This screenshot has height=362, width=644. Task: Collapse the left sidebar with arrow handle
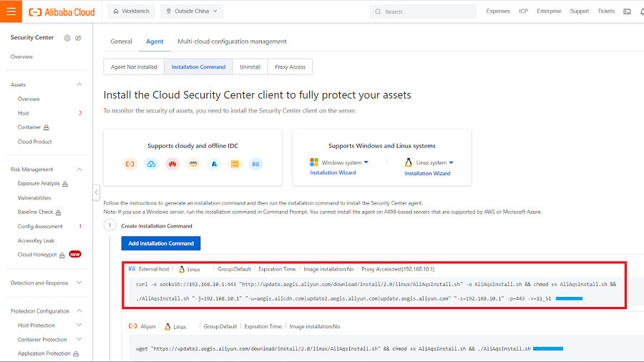[96, 192]
